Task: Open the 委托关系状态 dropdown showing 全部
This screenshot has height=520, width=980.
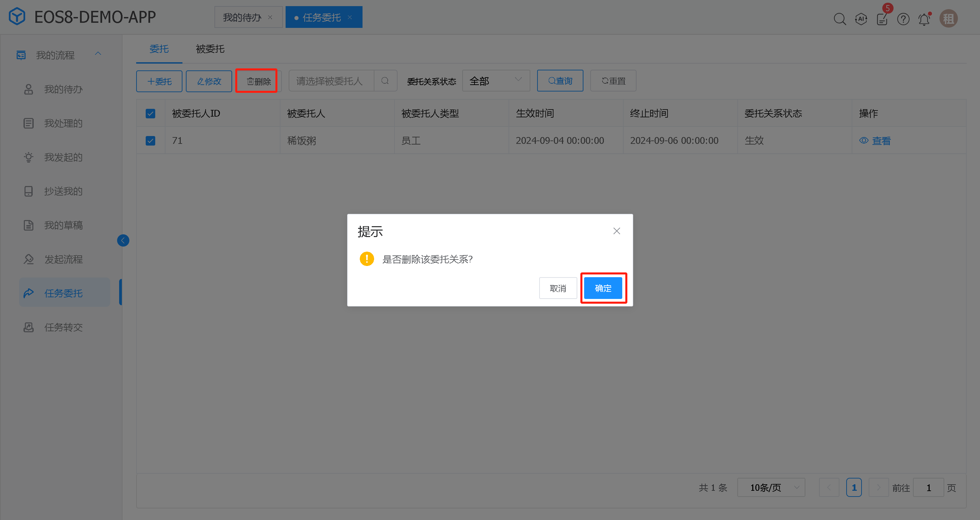Action: click(x=495, y=81)
